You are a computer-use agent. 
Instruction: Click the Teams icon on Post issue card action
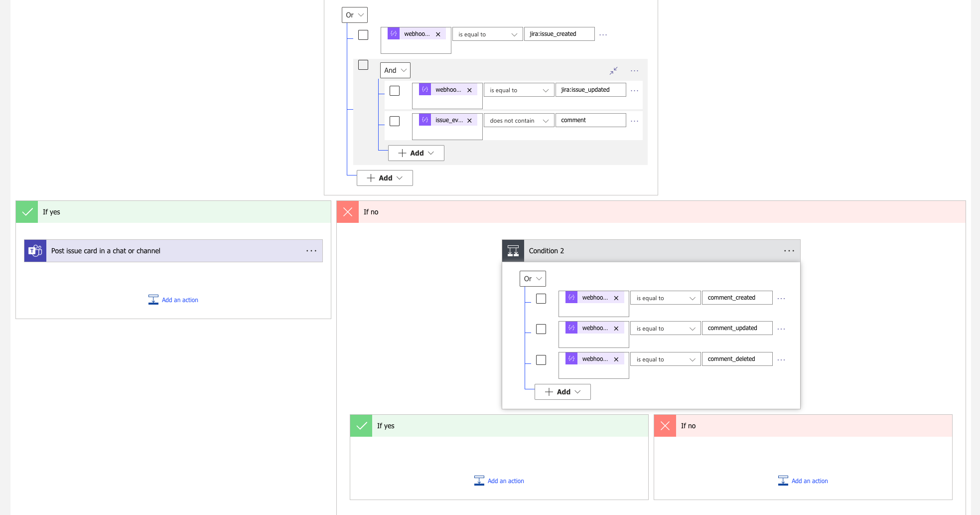[x=35, y=251]
